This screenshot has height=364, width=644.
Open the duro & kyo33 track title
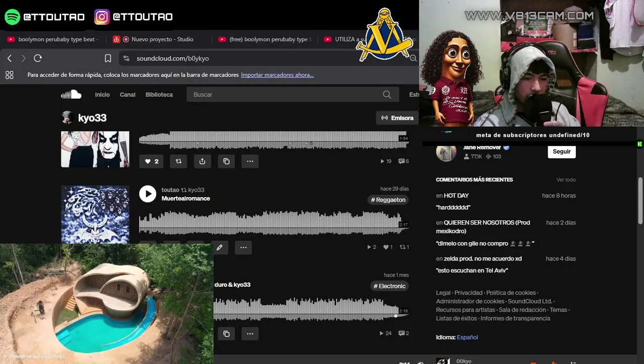click(x=232, y=285)
